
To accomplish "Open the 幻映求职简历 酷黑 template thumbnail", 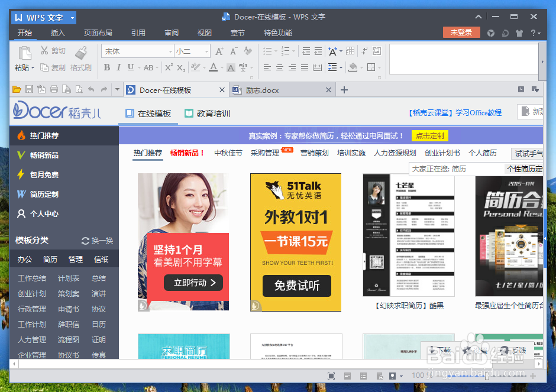I will 409,235.
